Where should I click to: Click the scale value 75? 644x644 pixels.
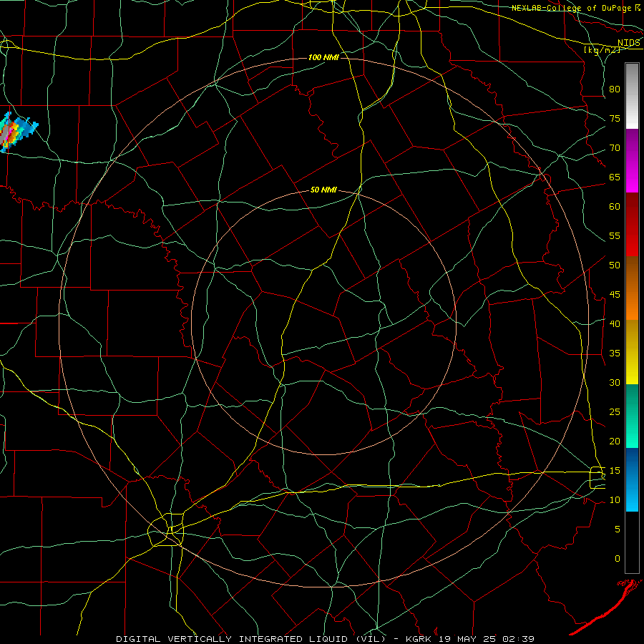(x=615, y=118)
